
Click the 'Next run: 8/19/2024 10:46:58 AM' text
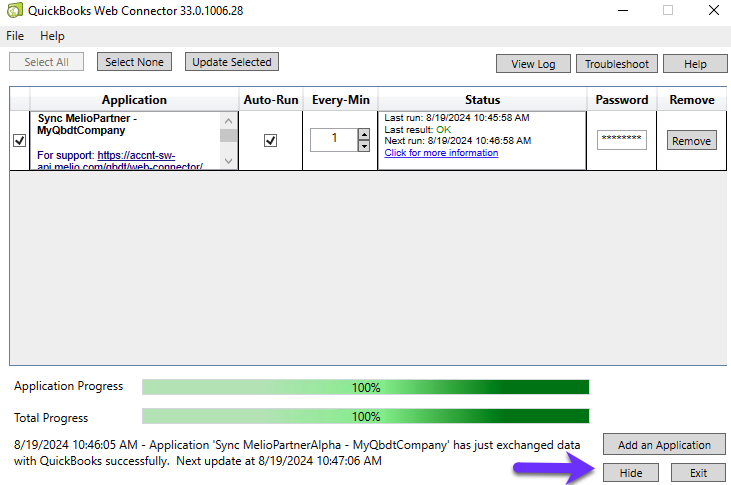pos(458,140)
